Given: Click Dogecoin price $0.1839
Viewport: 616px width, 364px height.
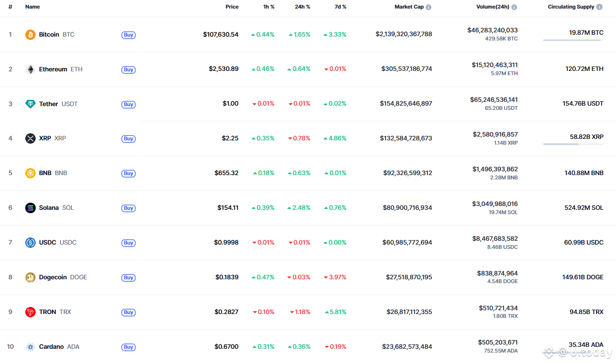Looking at the screenshot, I should coord(227,277).
